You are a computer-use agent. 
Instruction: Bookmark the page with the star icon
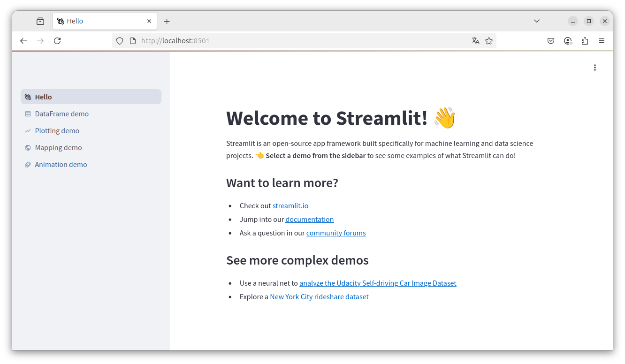point(489,41)
